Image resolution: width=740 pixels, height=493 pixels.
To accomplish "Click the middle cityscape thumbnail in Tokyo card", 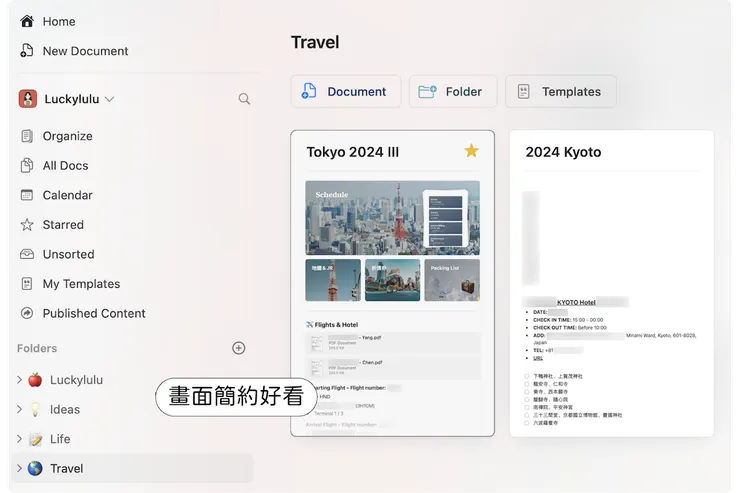I will (392, 280).
